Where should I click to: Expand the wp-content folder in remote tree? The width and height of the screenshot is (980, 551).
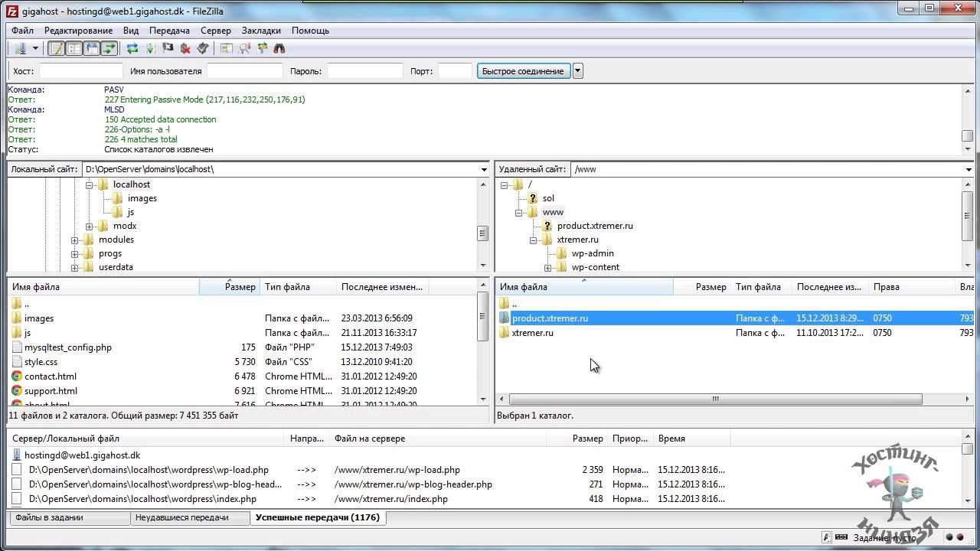pyautogui.click(x=548, y=268)
